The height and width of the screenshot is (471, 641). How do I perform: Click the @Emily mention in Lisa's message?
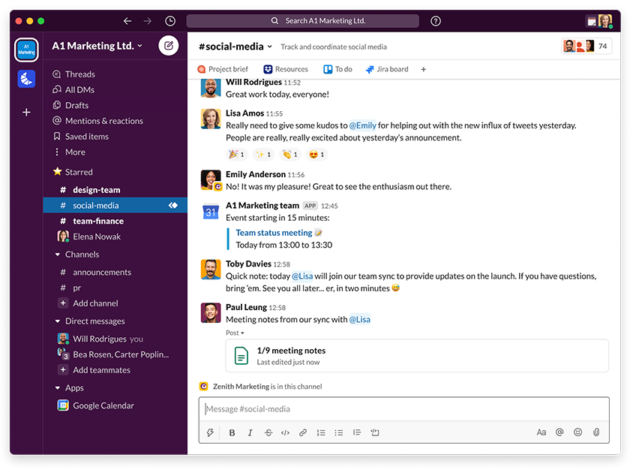(x=363, y=125)
